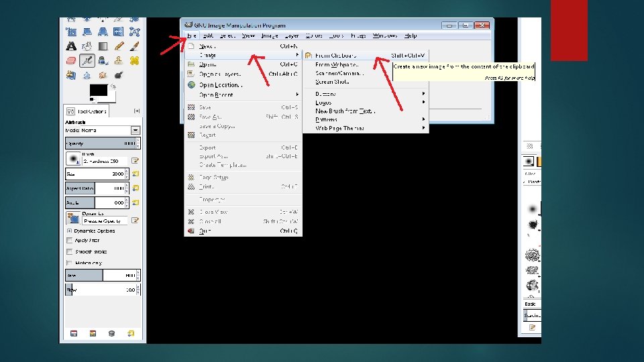This screenshot has height=362, width=644.
Task: Open the Mode Normal dropdown
Action: (135, 130)
